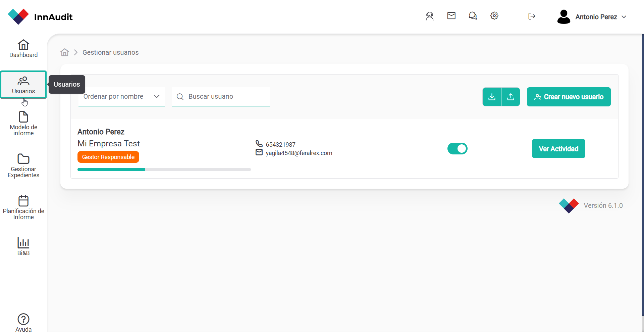
Task: Click the logout icon in header
Action: tap(532, 16)
